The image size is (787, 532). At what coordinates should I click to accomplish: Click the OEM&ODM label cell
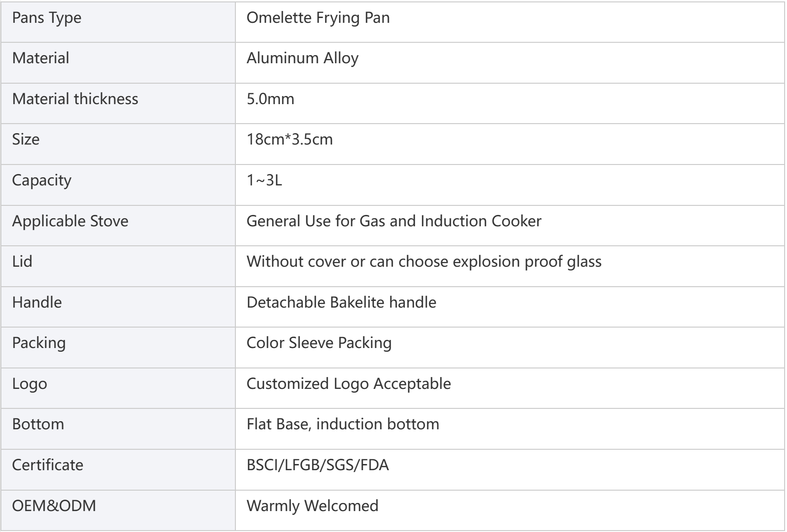tap(118, 510)
